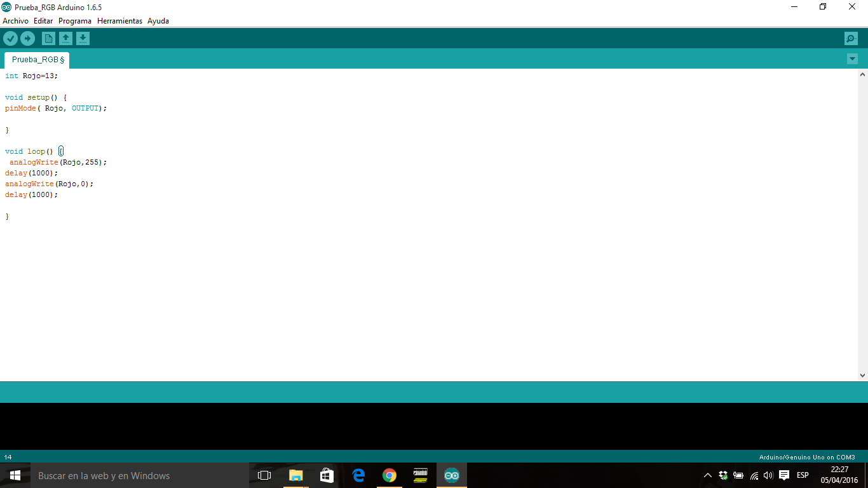Click the line number 14 in status bar
The height and width of the screenshot is (488, 868).
(8, 457)
